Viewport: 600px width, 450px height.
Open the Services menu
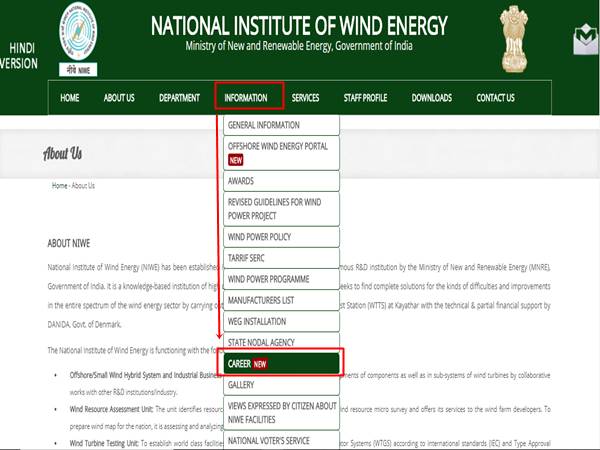pyautogui.click(x=305, y=98)
